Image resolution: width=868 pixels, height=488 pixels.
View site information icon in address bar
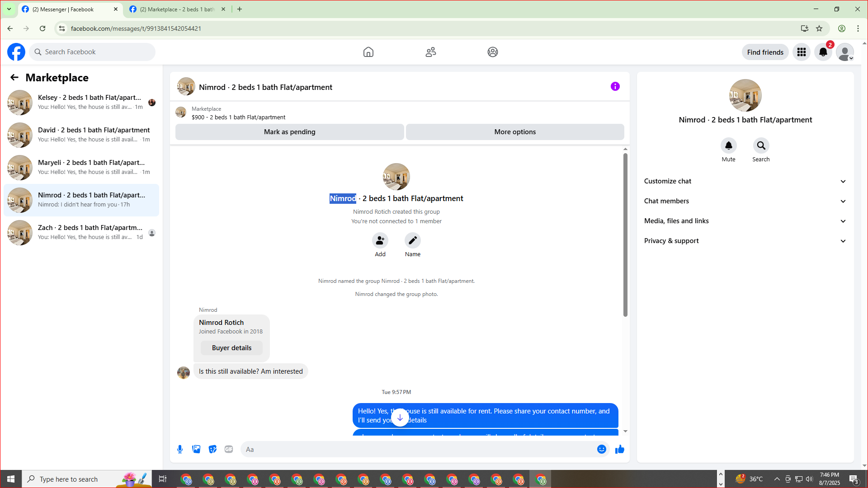click(62, 28)
